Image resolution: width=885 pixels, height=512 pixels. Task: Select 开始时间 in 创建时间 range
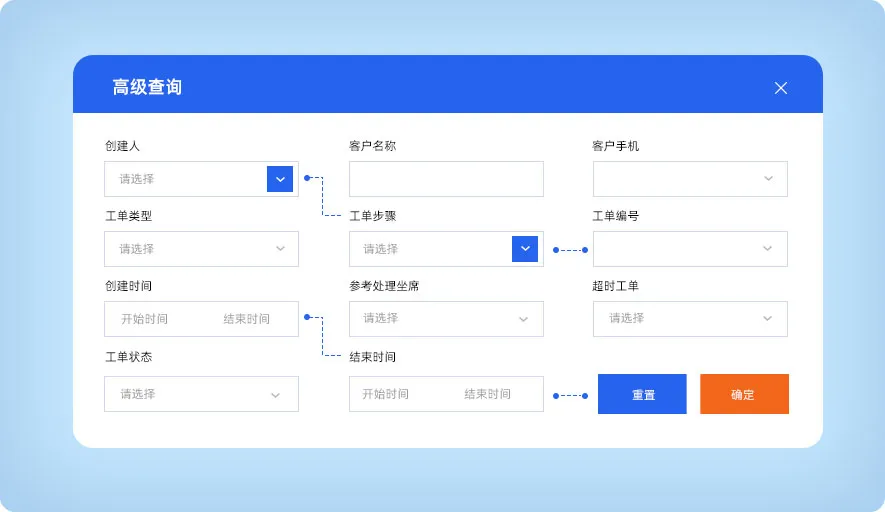pyautogui.click(x=144, y=319)
